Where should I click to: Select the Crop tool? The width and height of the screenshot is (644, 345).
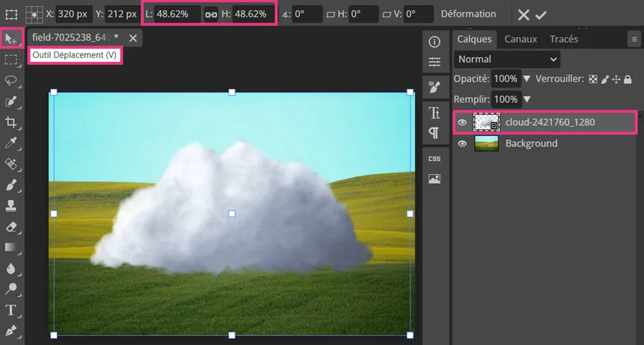[11, 123]
